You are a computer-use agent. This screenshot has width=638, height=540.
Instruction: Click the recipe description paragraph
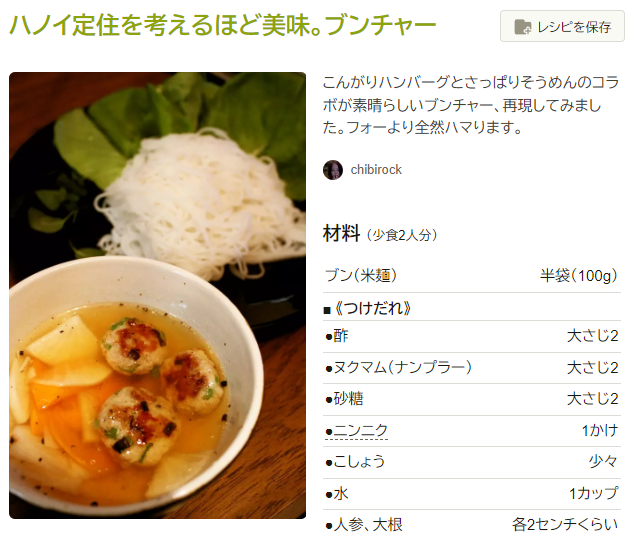(x=471, y=105)
